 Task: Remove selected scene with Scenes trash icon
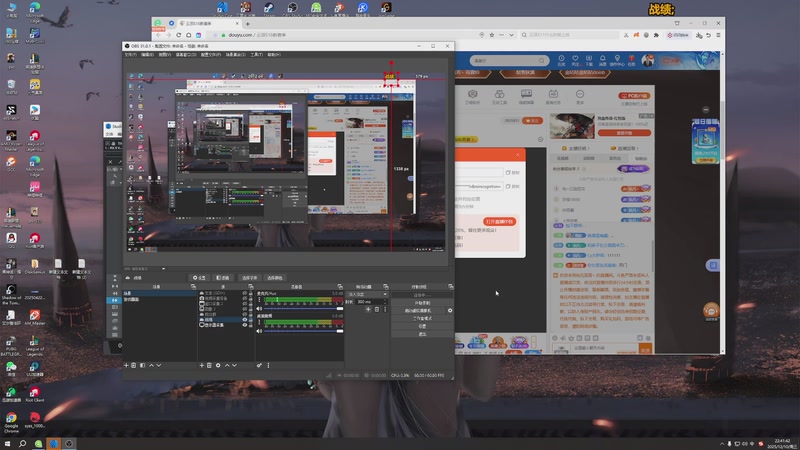point(134,365)
